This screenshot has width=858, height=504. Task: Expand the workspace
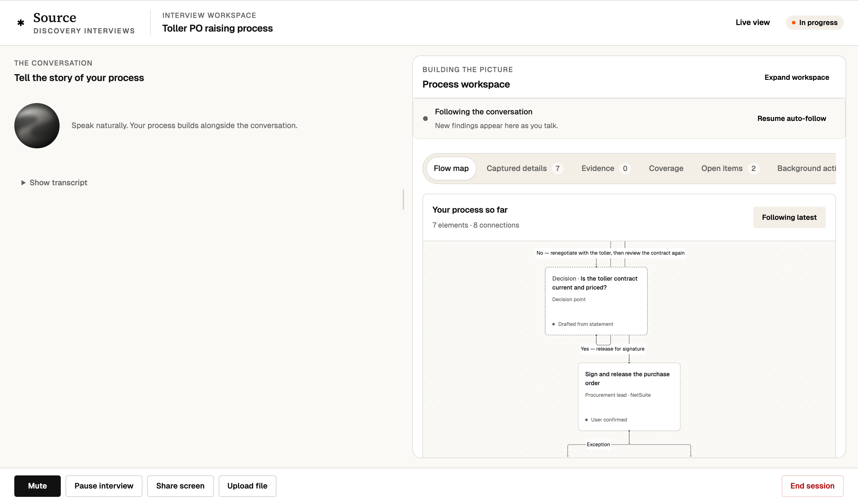[797, 77]
